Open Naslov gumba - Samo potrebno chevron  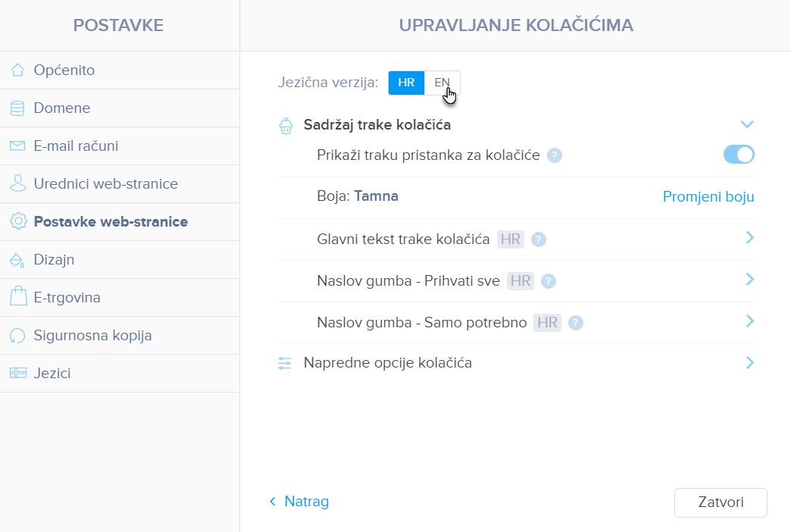(x=749, y=321)
